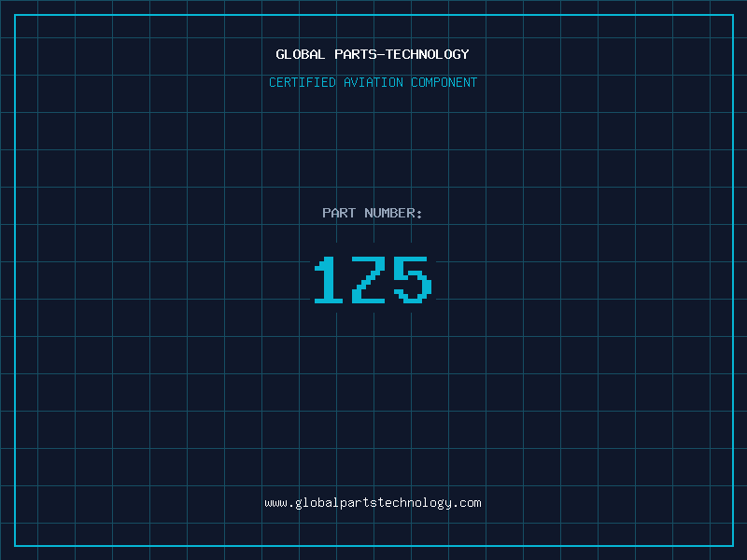
Task: Select the word COMPONENT in the subtitle
Action: tap(444, 83)
